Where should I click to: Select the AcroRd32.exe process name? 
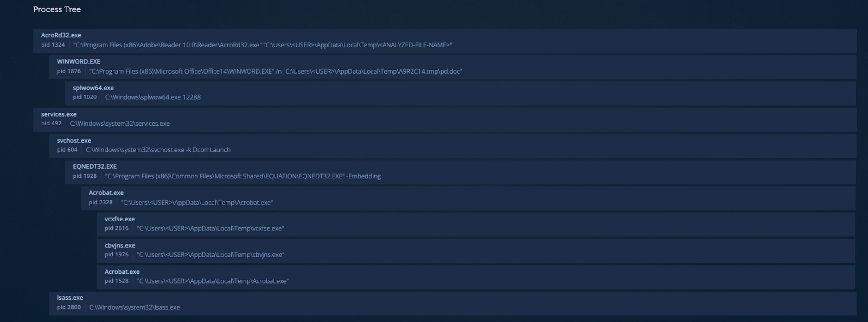pos(61,35)
